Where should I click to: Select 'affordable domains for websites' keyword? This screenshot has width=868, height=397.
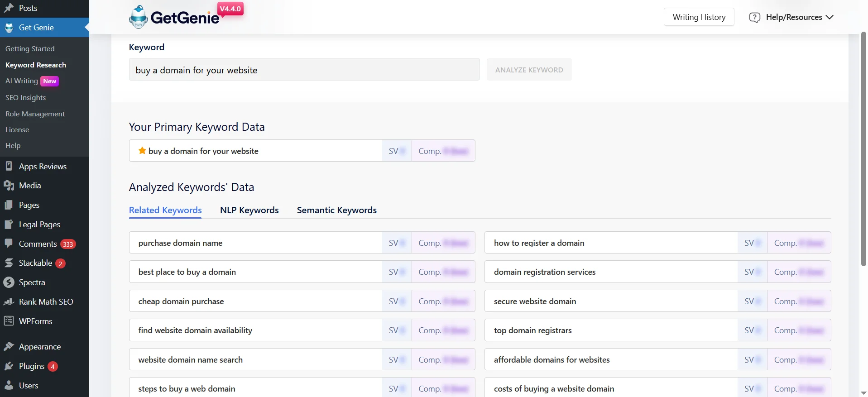[658, 359]
